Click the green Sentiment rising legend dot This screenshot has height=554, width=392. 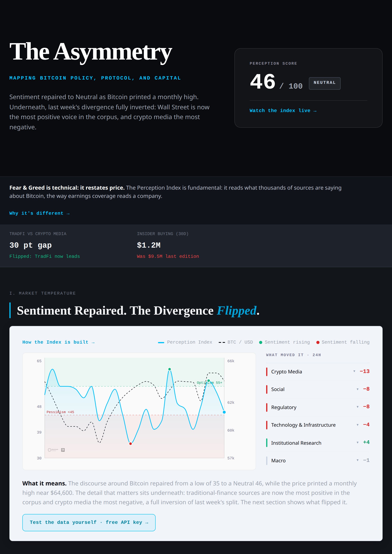pyautogui.click(x=261, y=342)
